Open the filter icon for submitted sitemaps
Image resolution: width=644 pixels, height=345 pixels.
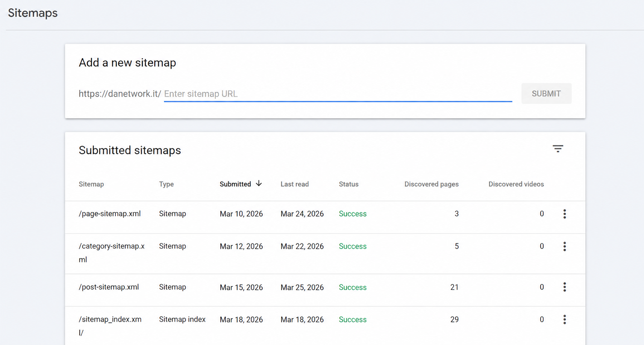coord(558,149)
